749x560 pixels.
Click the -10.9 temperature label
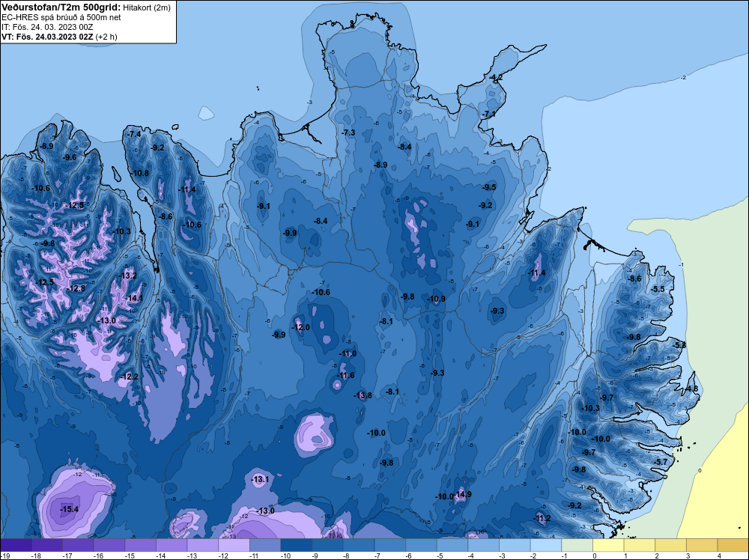click(x=436, y=299)
